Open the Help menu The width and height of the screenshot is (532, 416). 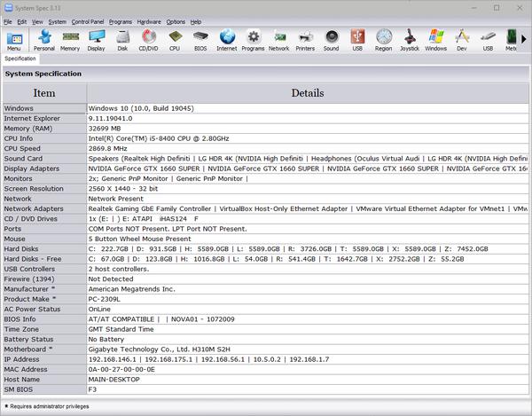click(x=196, y=21)
